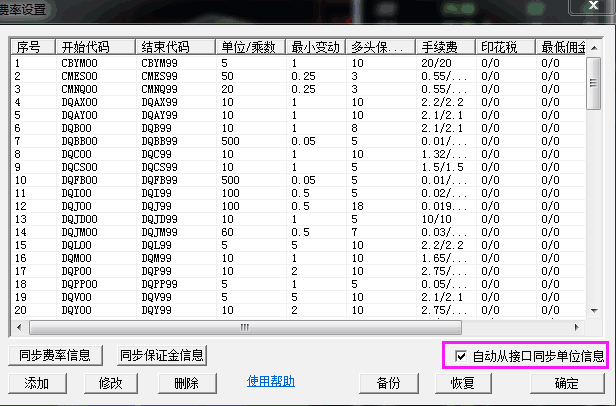Viewport: 616px width, 406px height.
Task: Select row DQCS00
Action: click(x=299, y=167)
